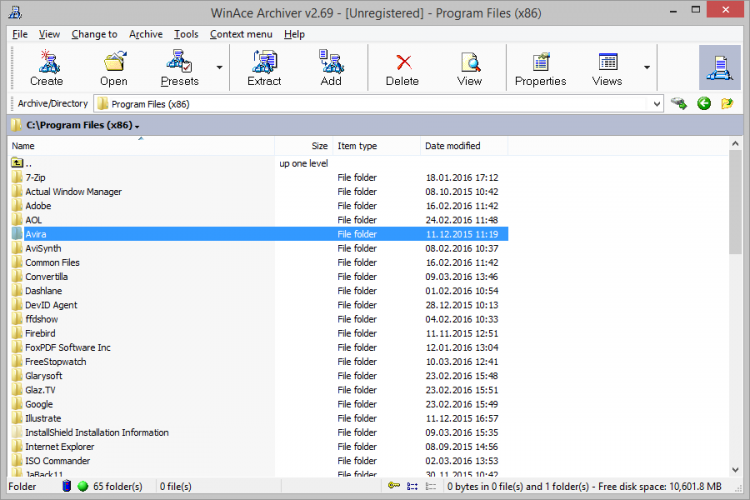This screenshot has height=500, width=750.
Task: Toggle the WinAce icon at toolbar right
Action: 719,67
